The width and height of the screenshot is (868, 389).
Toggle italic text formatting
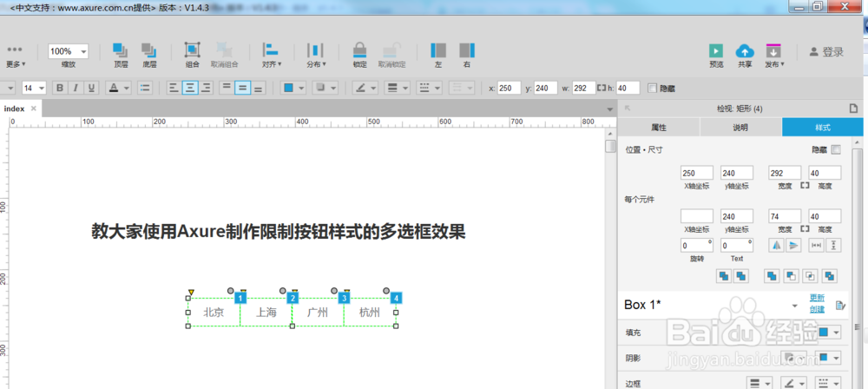(x=76, y=88)
